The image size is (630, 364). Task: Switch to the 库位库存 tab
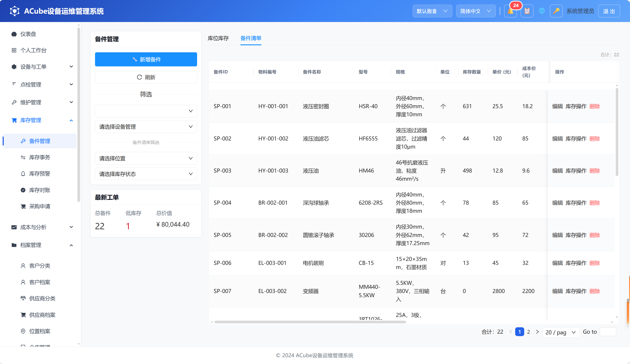218,38
